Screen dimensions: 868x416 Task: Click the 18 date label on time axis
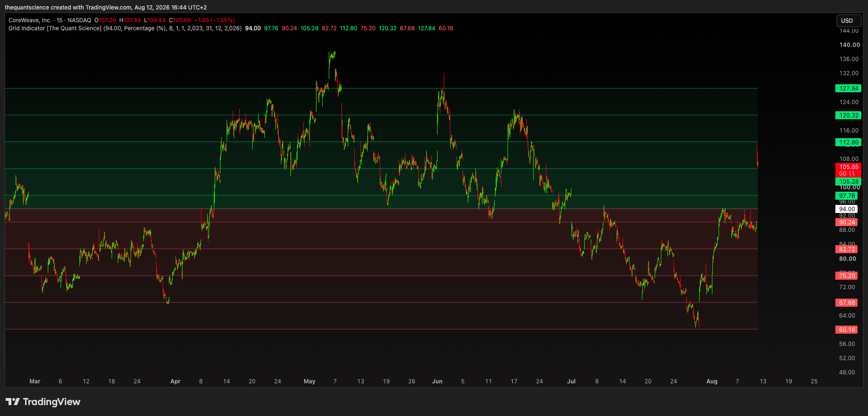(112, 381)
